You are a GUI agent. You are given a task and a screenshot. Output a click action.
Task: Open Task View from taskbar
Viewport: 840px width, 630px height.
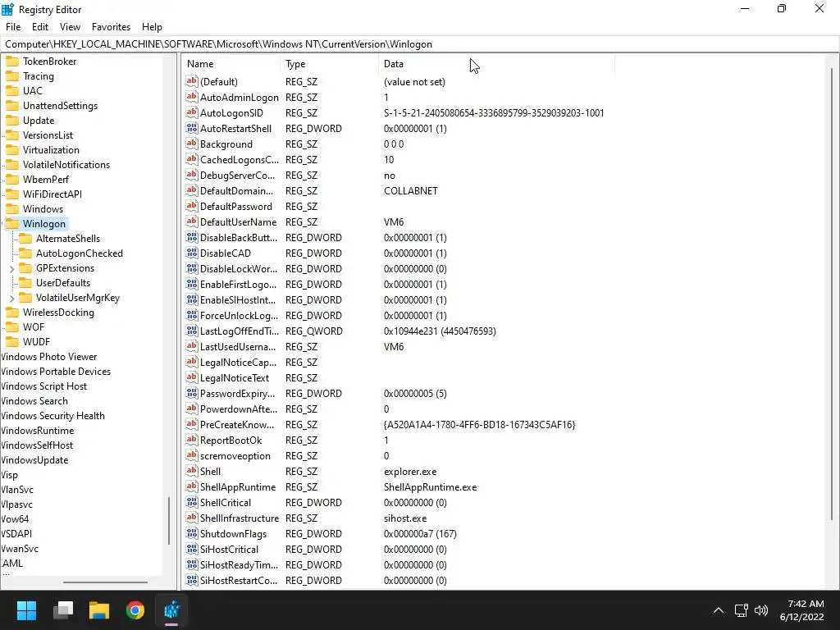pos(63,610)
